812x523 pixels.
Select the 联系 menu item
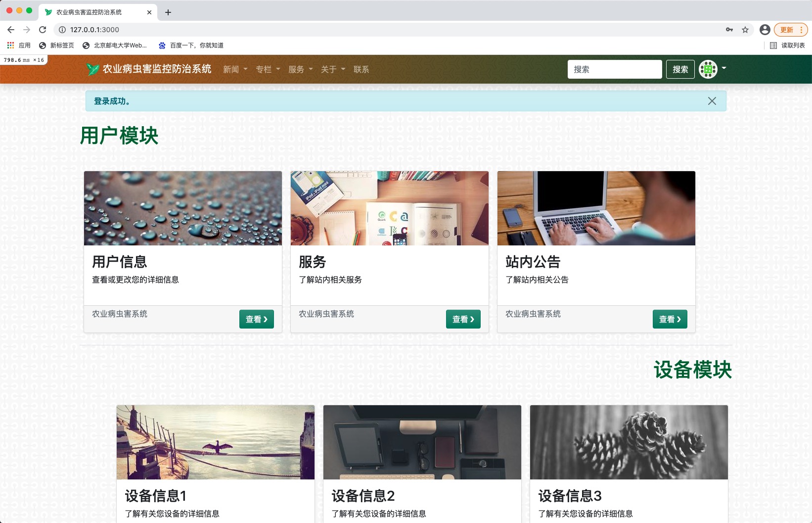(x=361, y=69)
